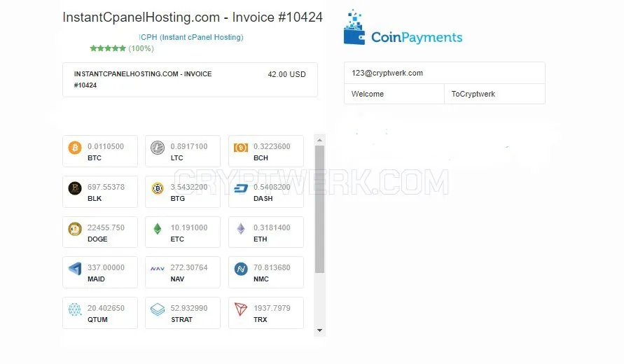624x364 pixels.
Task: Choose the Stratis STRAT icon
Action: coord(158,309)
